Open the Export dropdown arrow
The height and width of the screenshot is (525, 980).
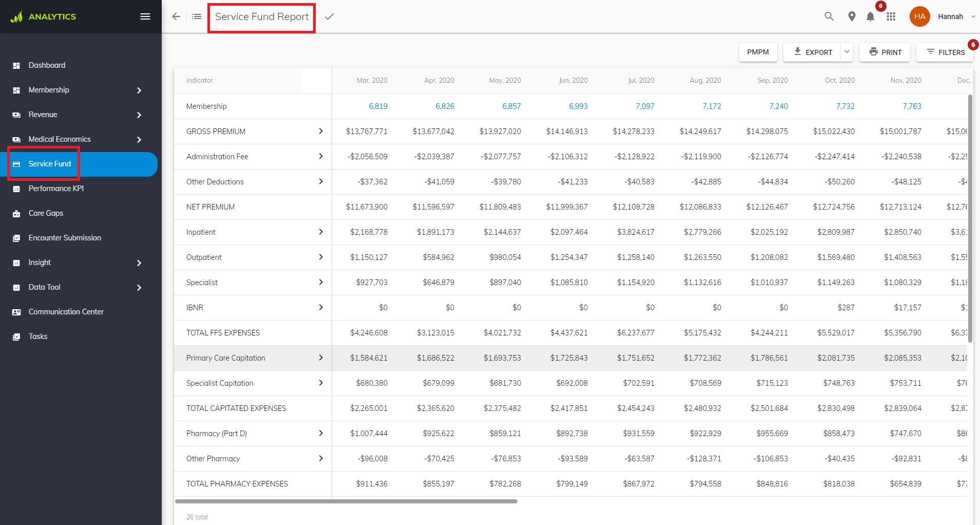847,52
